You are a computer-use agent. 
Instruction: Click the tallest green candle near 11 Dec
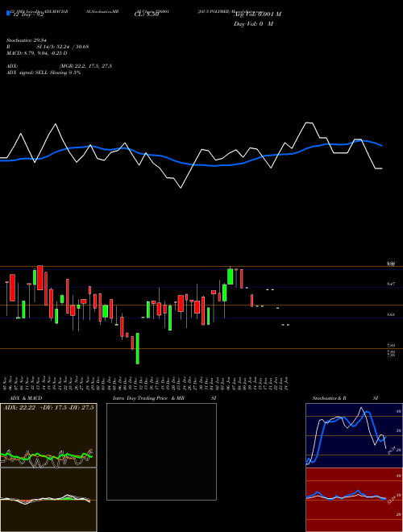point(137,348)
